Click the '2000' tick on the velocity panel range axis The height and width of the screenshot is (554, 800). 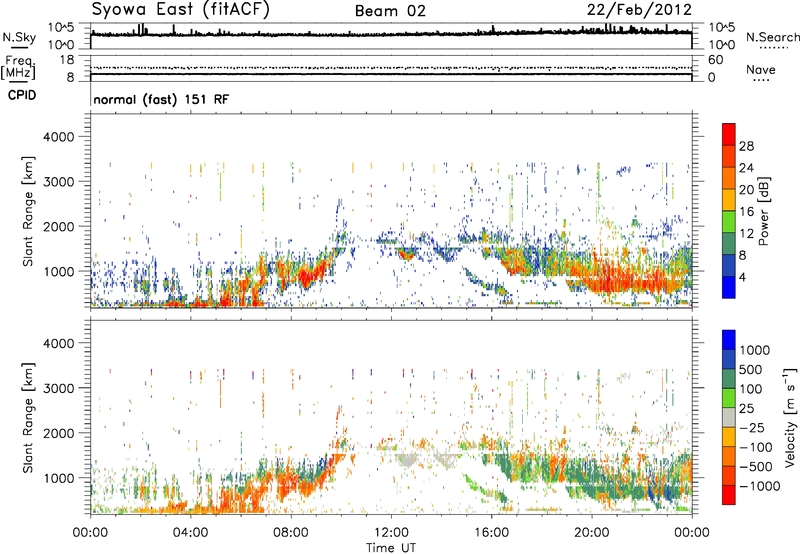coord(58,433)
